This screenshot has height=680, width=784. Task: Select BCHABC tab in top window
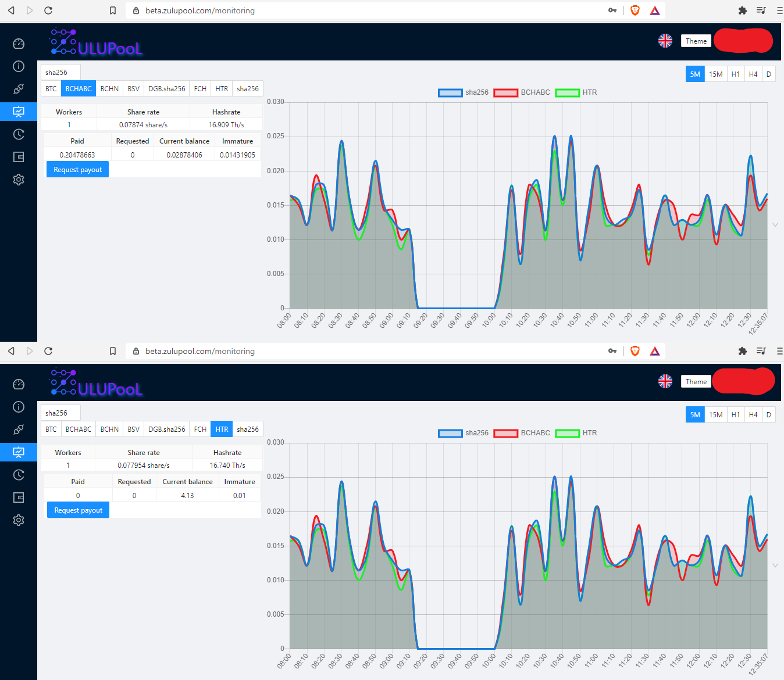point(79,89)
